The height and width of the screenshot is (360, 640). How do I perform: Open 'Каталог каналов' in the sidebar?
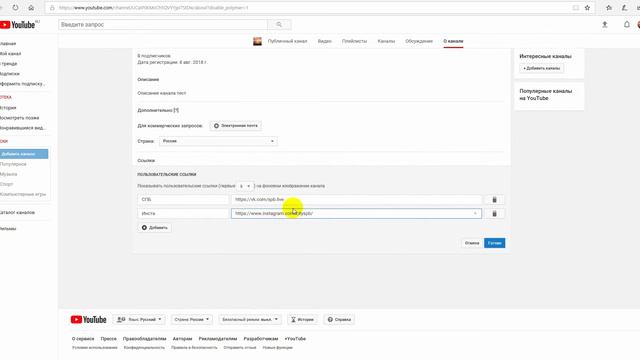(17, 213)
